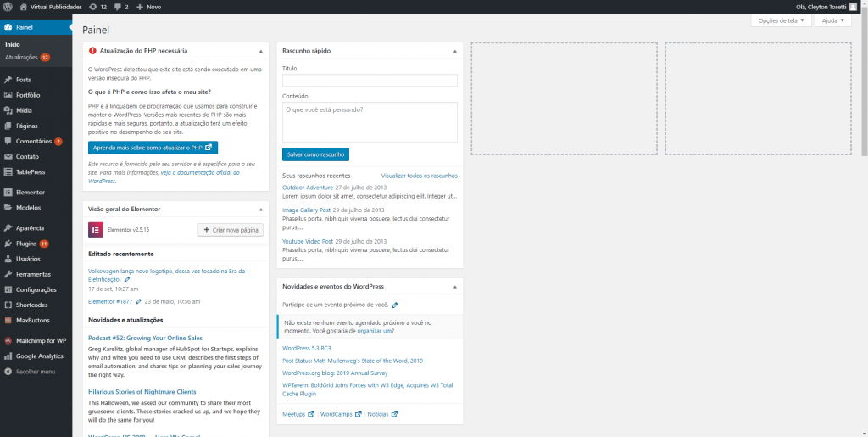Open the WordPress 5.3 RC3 news link
The height and width of the screenshot is (437, 868).
(x=307, y=349)
